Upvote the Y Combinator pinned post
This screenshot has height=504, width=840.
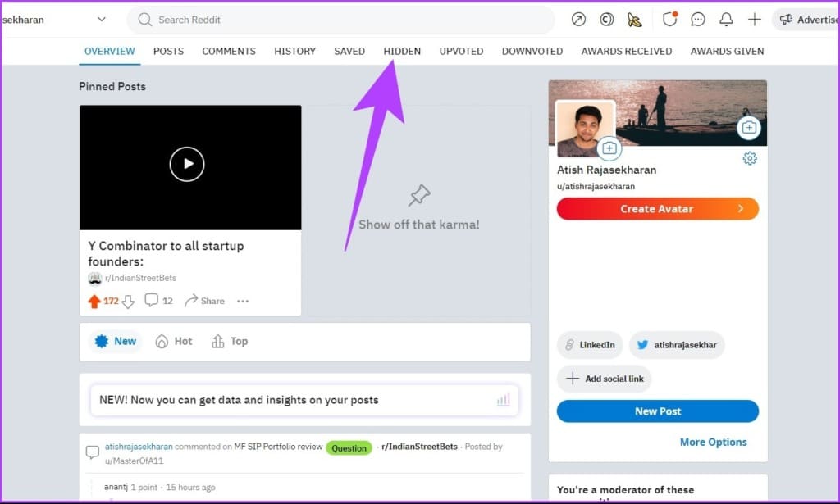click(94, 302)
